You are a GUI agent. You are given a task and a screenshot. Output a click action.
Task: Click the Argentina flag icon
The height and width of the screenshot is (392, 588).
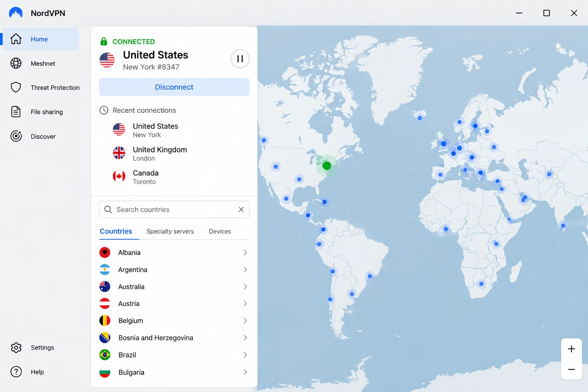[105, 269]
